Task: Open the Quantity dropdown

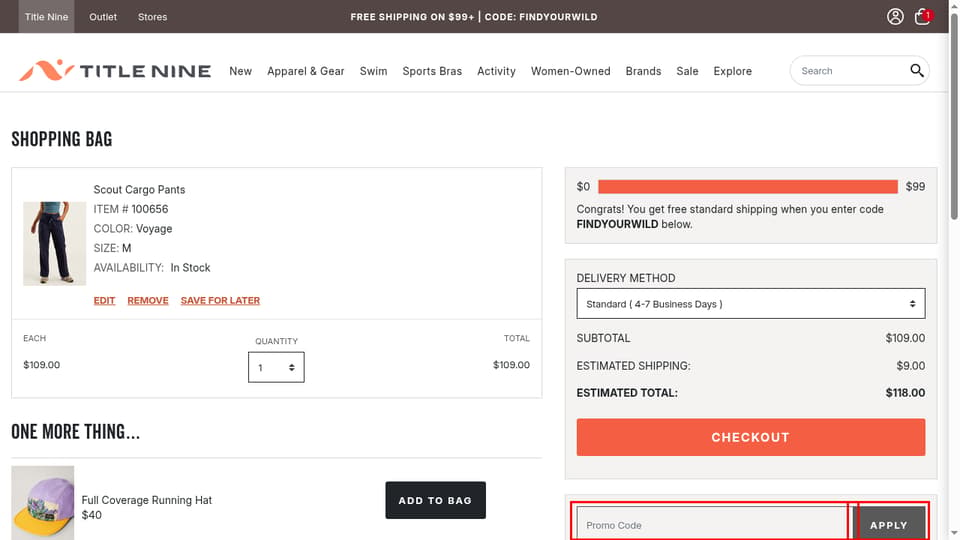Action: (x=276, y=367)
